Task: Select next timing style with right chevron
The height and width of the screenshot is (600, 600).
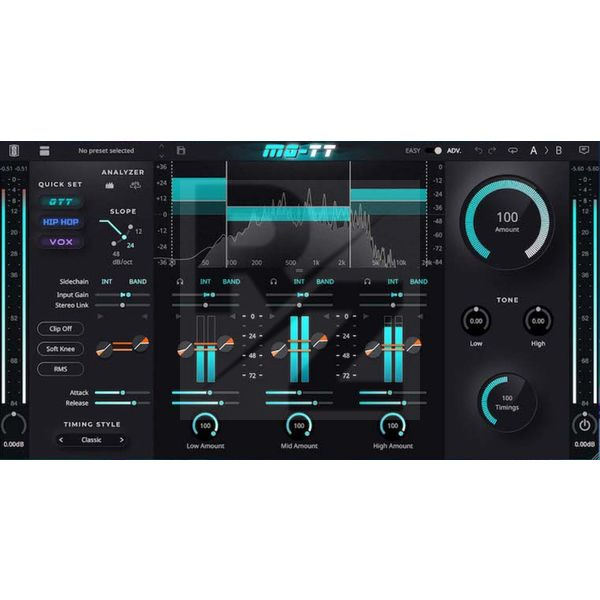Action: (122, 440)
